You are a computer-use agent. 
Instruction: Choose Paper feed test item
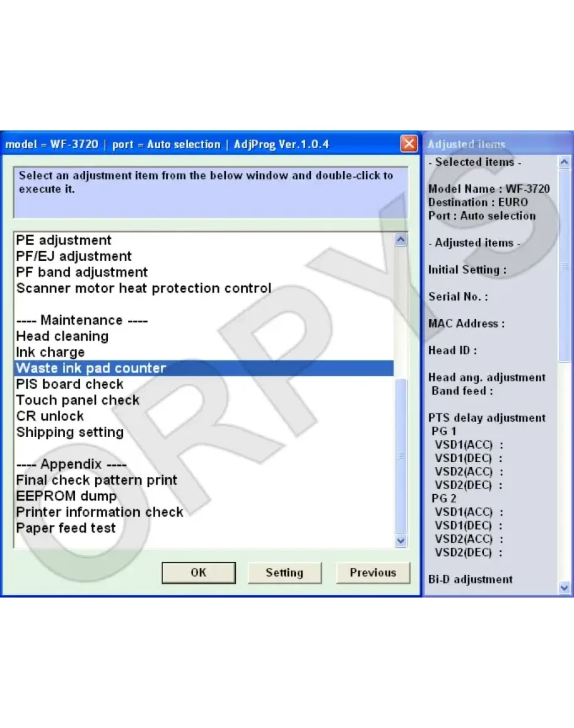click(66, 528)
